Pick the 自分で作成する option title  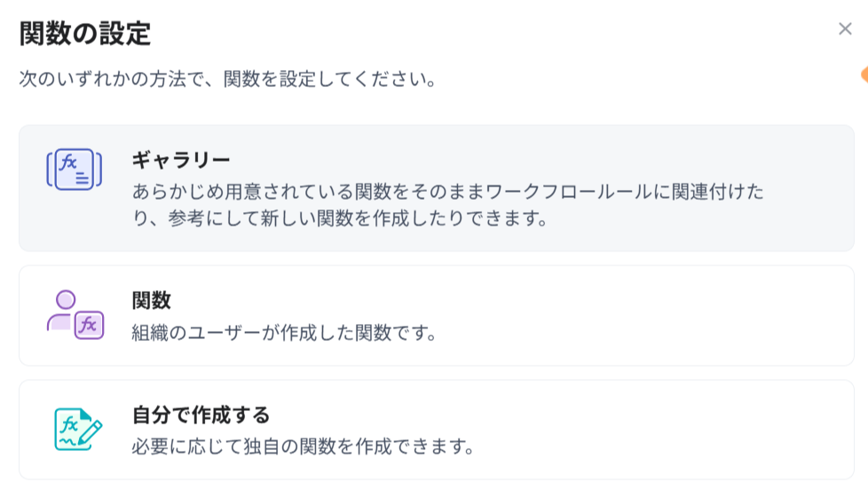[201, 415]
